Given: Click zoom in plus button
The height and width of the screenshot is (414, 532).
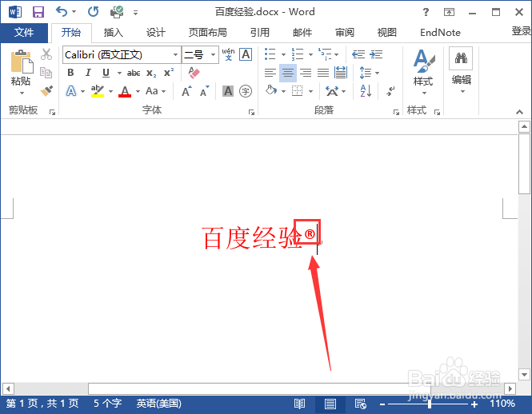Looking at the screenshot, I should [474, 404].
